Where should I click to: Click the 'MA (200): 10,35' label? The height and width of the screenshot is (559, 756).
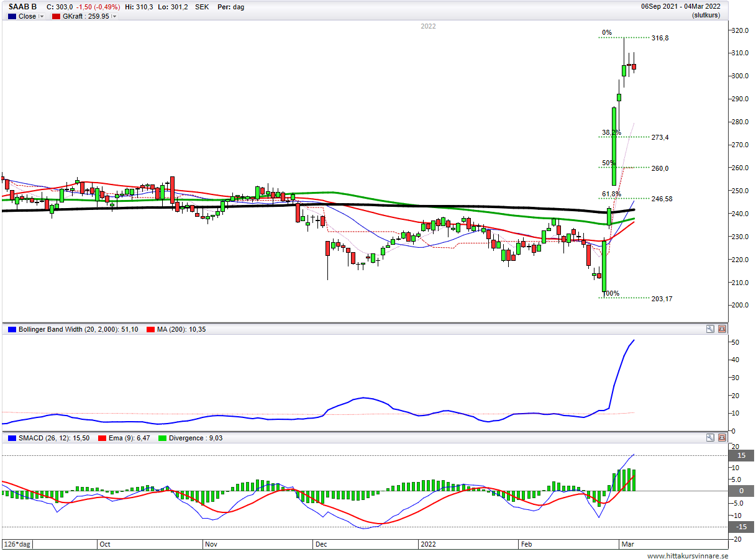click(x=181, y=329)
